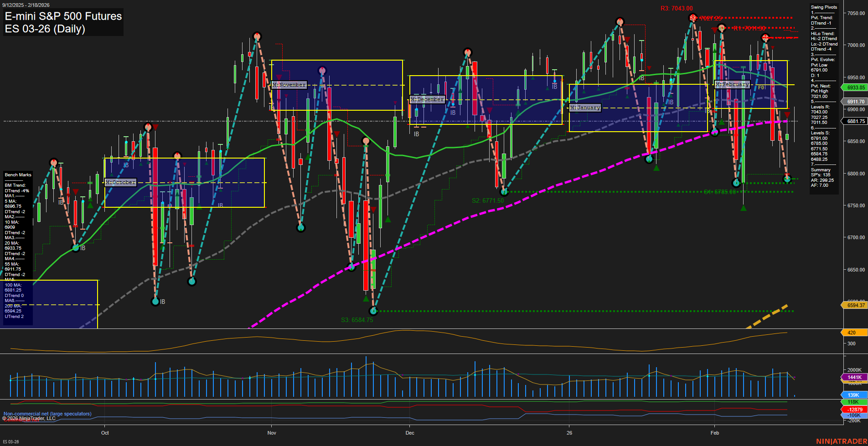
Task: Click the green 6933.85 price marker
Action: (x=856, y=87)
